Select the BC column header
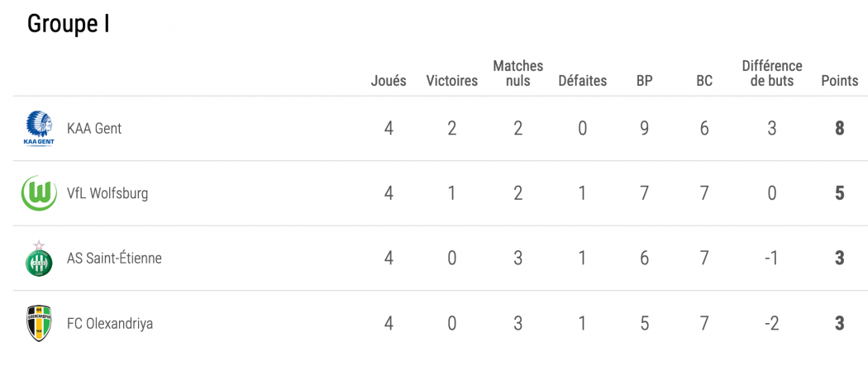The image size is (868, 380). click(704, 81)
